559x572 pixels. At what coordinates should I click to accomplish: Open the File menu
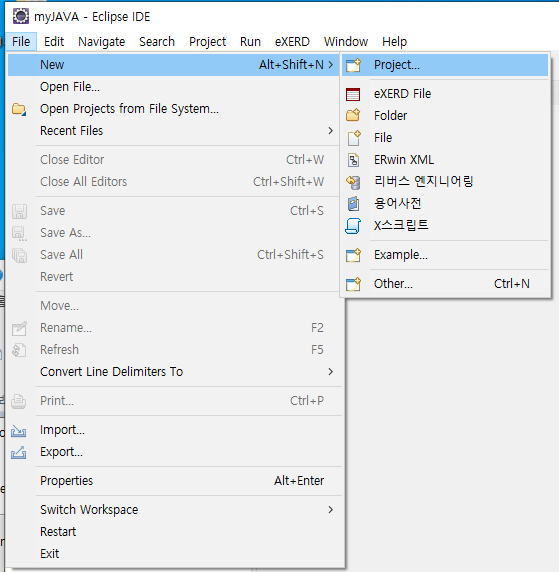21,42
